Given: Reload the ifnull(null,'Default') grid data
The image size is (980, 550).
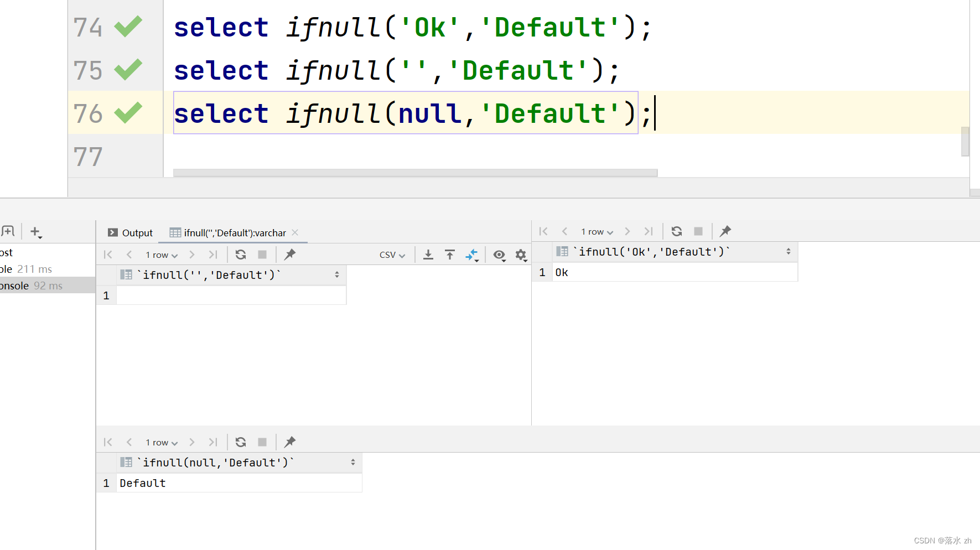Looking at the screenshot, I should [241, 442].
